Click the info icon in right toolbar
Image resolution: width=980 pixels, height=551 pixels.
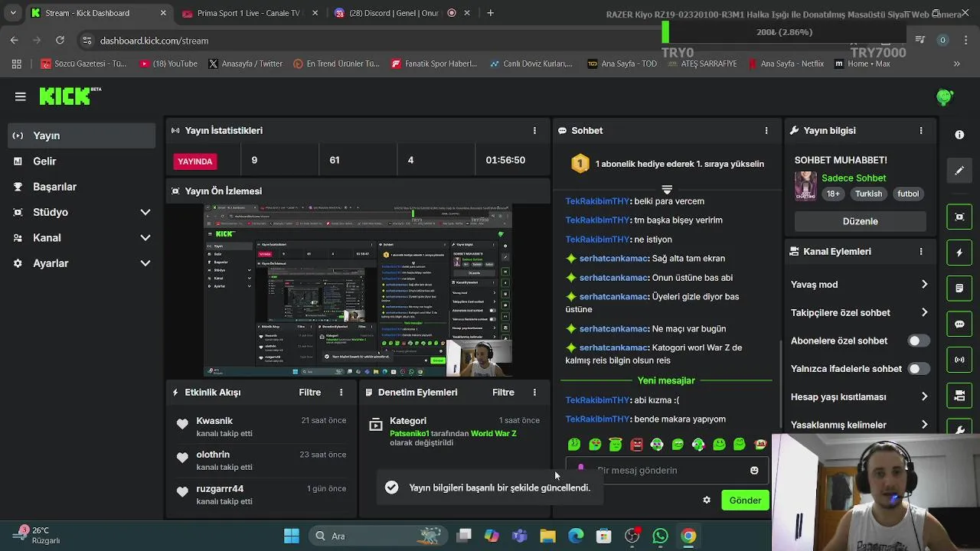pos(959,135)
